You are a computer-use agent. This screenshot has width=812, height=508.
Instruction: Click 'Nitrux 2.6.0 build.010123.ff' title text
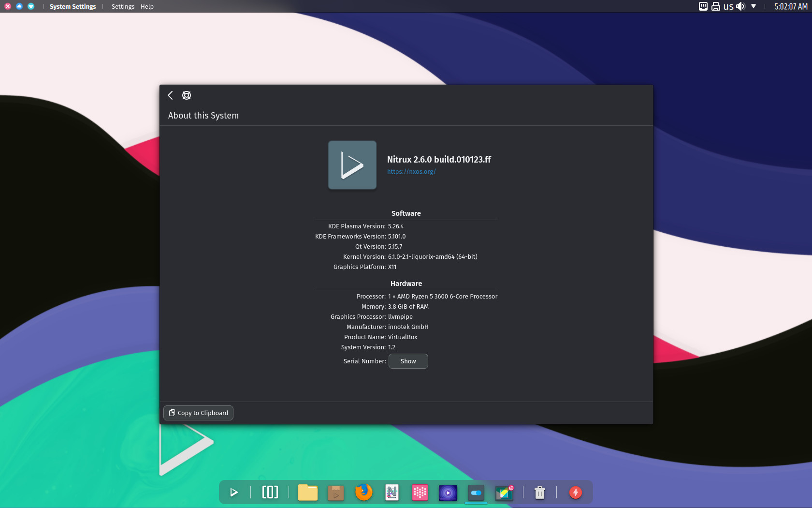coord(439,159)
